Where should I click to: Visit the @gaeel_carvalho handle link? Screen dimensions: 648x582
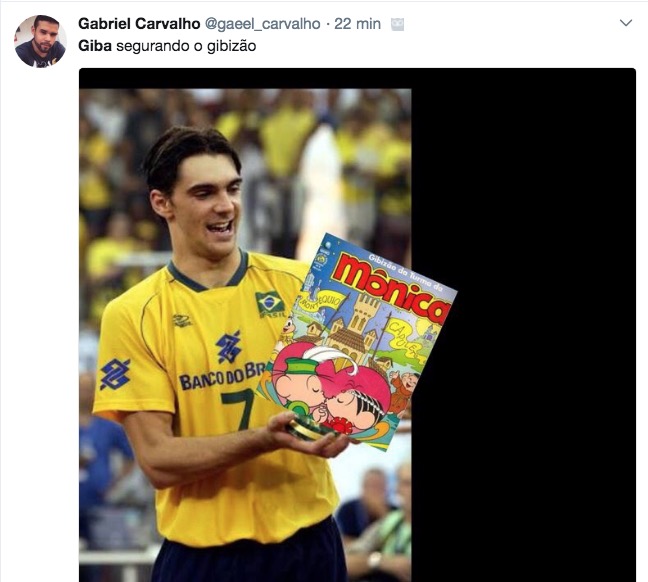pyautogui.click(x=262, y=24)
